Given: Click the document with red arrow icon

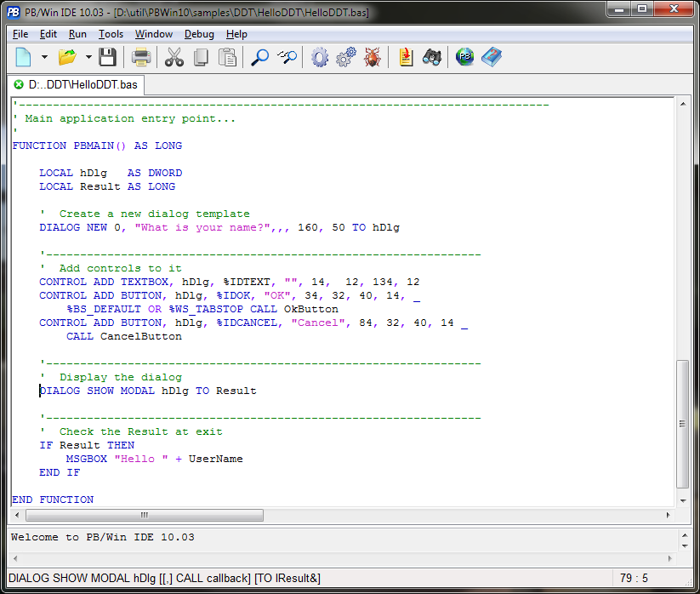Looking at the screenshot, I should 406,57.
